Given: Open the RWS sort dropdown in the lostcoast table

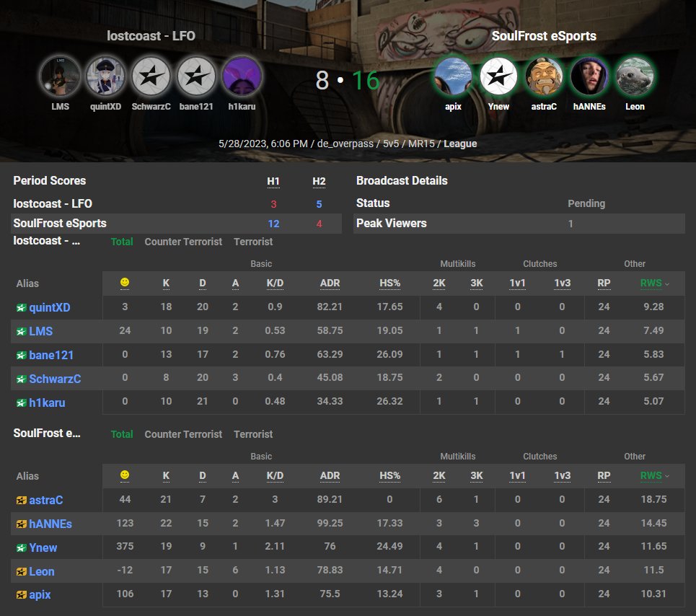Looking at the screenshot, I should point(653,283).
